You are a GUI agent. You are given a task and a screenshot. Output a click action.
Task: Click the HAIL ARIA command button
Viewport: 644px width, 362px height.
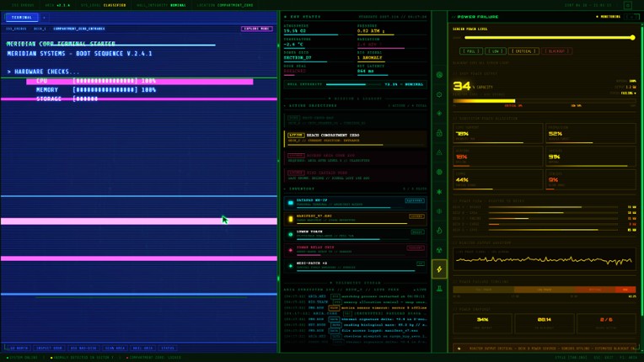[x=143, y=348]
